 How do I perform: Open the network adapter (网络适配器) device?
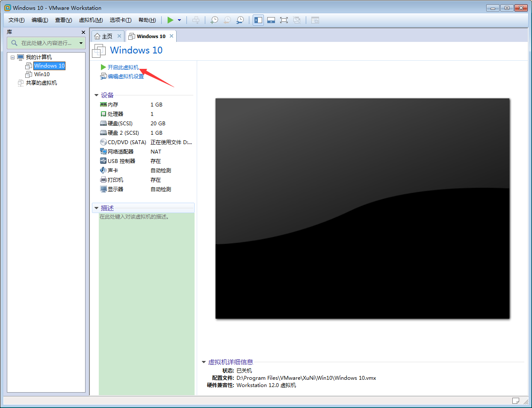click(x=103, y=151)
